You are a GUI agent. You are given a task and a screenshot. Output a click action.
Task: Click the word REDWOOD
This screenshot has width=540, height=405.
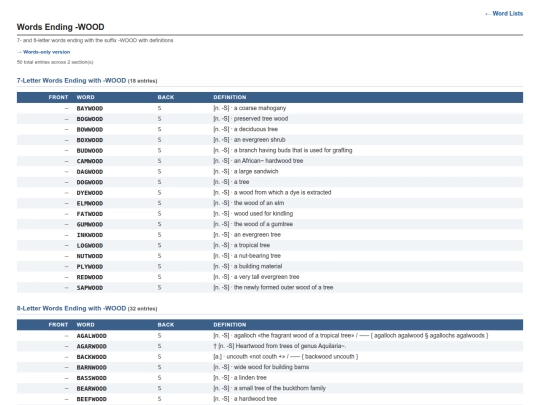point(90,277)
